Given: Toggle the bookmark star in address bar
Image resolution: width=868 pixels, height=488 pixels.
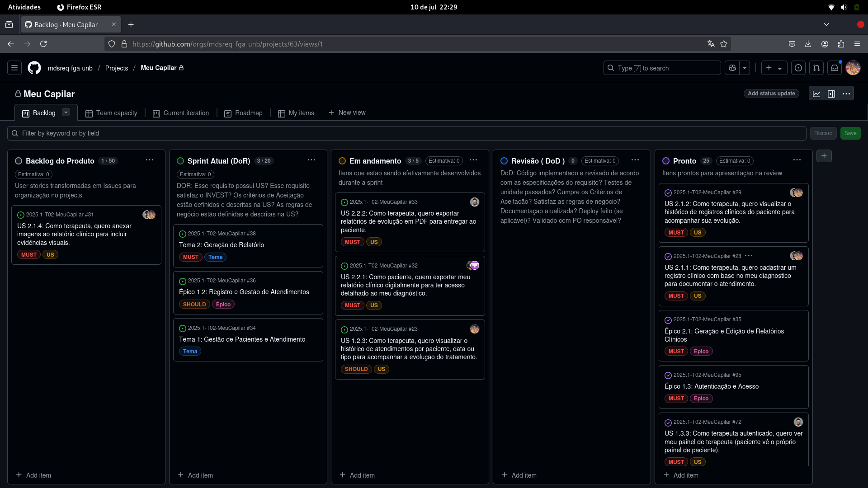Looking at the screenshot, I should click(724, 44).
